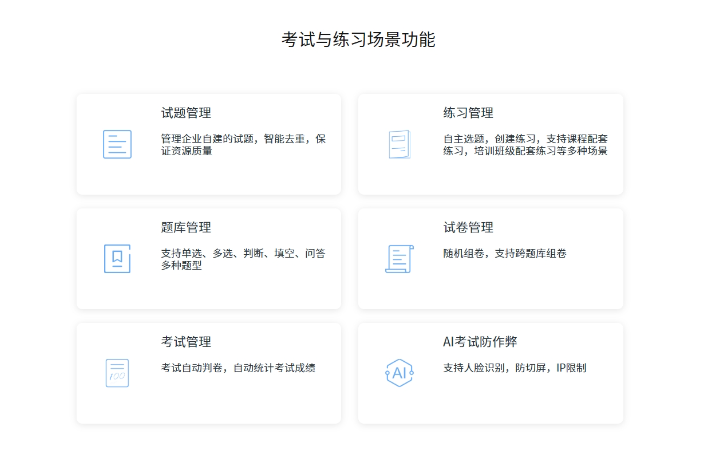Open the 考试管理 card title

click(x=186, y=342)
